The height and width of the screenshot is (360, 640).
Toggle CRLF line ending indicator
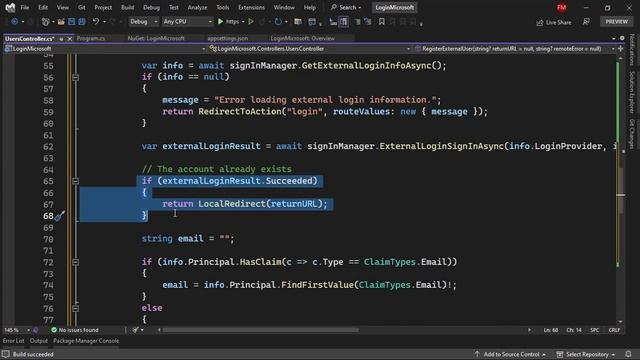click(x=614, y=330)
